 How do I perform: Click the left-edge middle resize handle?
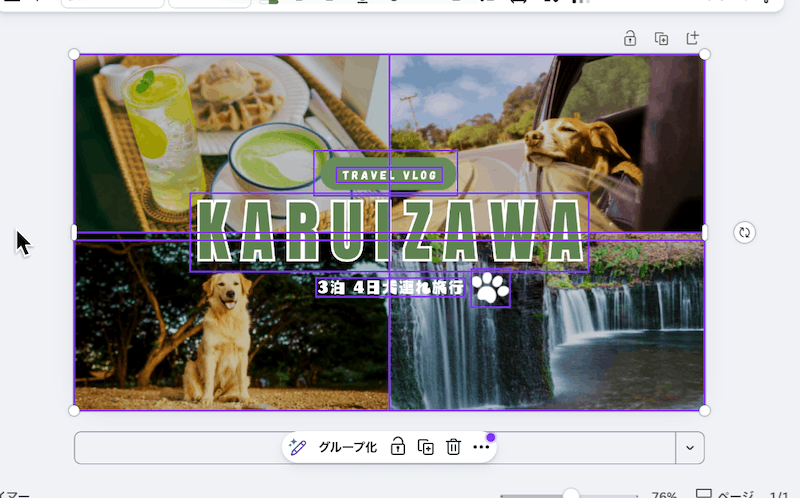[74, 232]
